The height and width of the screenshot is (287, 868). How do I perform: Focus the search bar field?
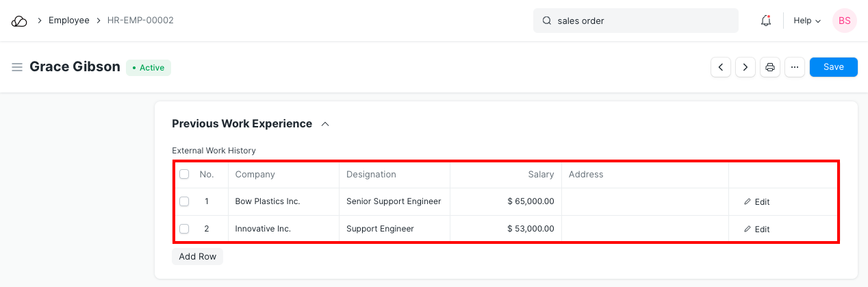point(635,21)
